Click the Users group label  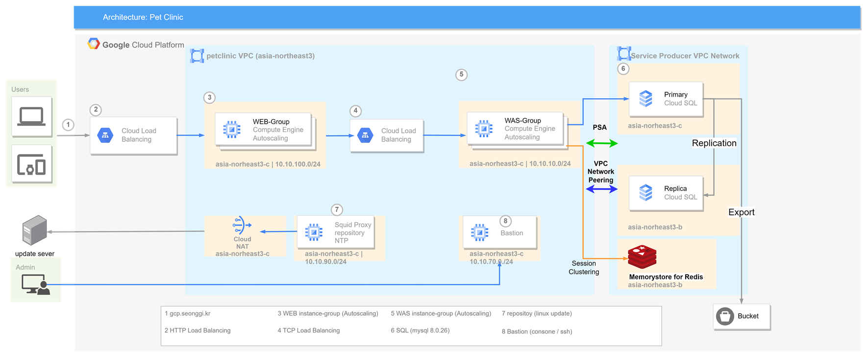click(x=20, y=89)
